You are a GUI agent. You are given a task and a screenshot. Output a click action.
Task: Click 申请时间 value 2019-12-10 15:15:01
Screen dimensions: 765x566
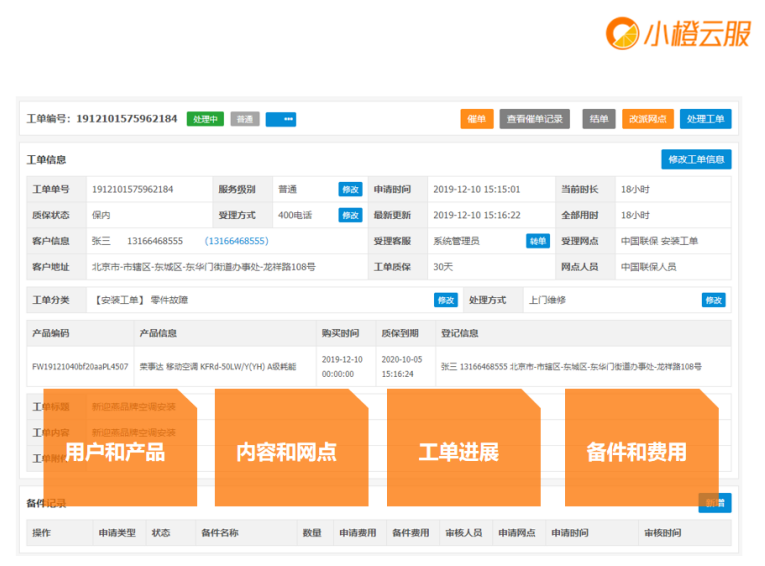(x=477, y=189)
